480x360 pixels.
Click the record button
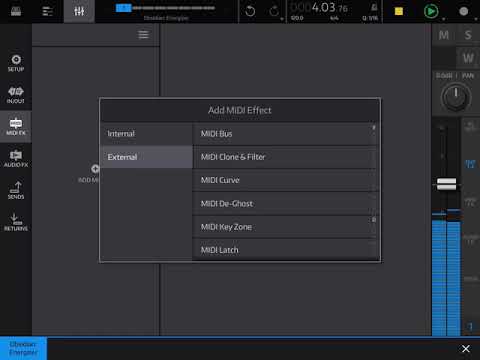pos(464,11)
